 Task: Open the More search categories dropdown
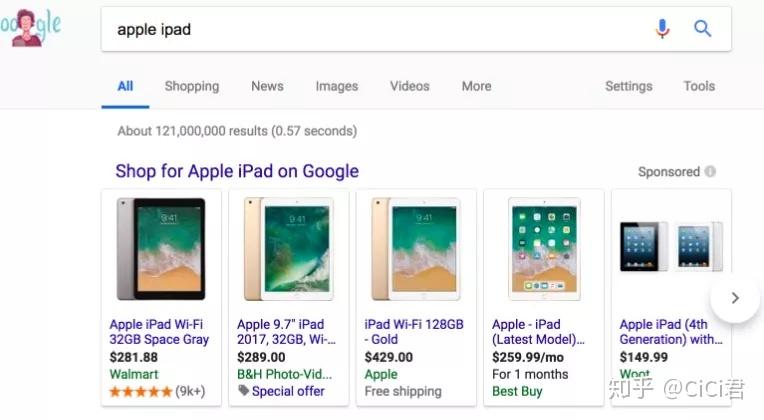coord(476,86)
